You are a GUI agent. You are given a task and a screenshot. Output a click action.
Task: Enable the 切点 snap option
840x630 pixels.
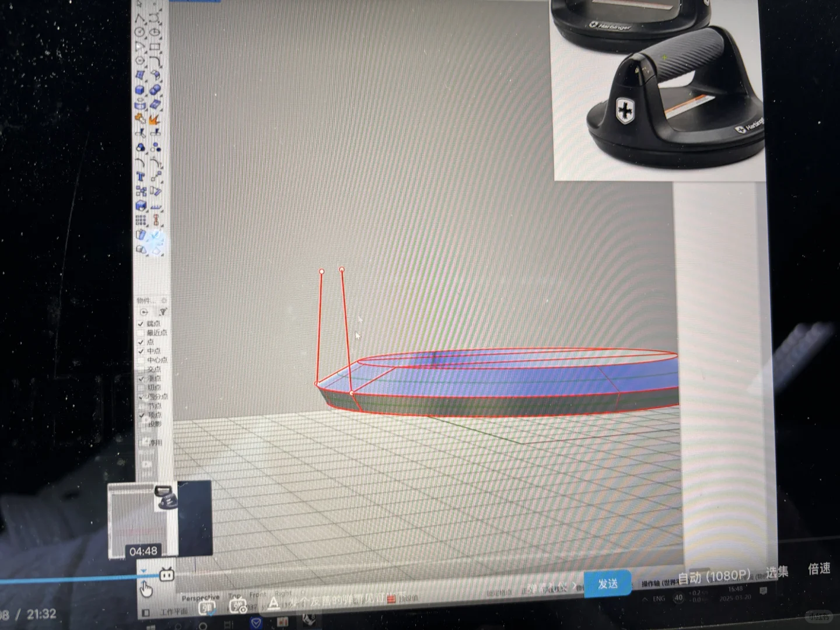pos(142,387)
